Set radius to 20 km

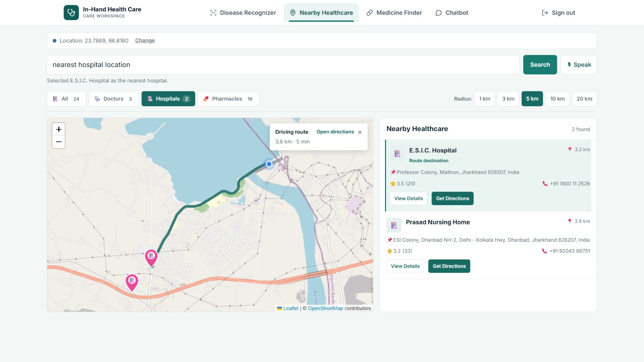coord(584,99)
